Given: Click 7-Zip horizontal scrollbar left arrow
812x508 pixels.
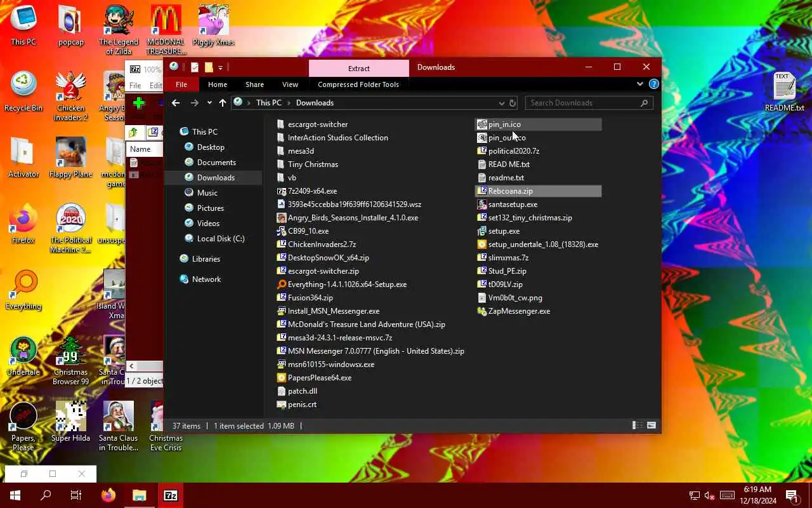Looking at the screenshot, I should [x=132, y=366].
